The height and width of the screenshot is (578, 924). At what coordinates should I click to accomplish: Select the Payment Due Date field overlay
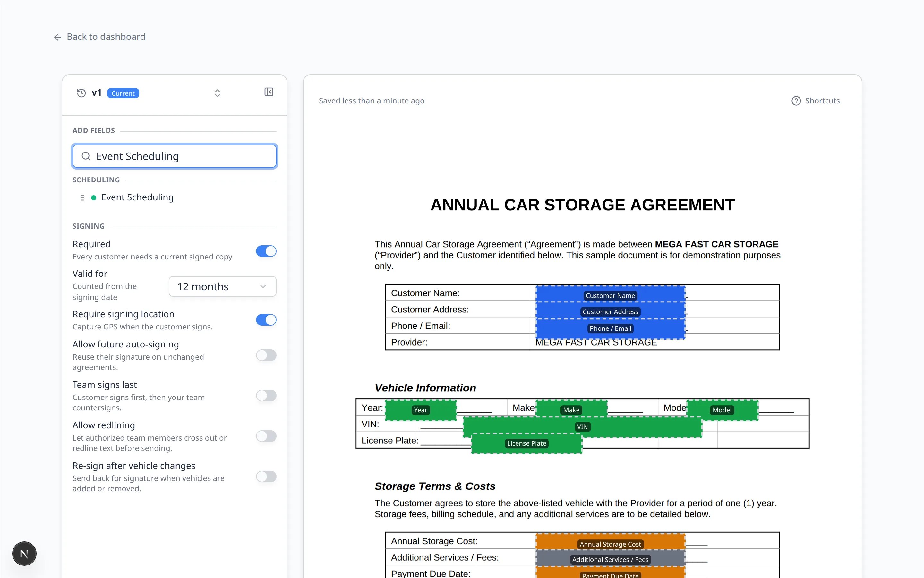[610, 573]
